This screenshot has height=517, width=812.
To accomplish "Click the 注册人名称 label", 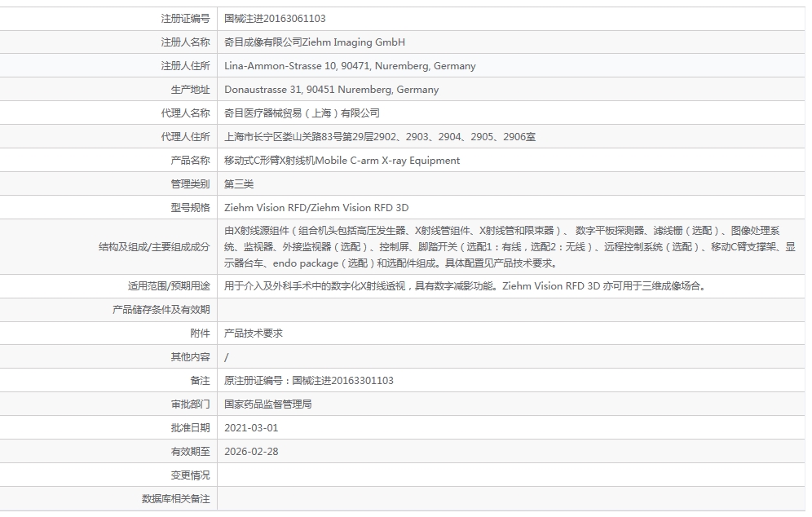I will pos(185,42).
